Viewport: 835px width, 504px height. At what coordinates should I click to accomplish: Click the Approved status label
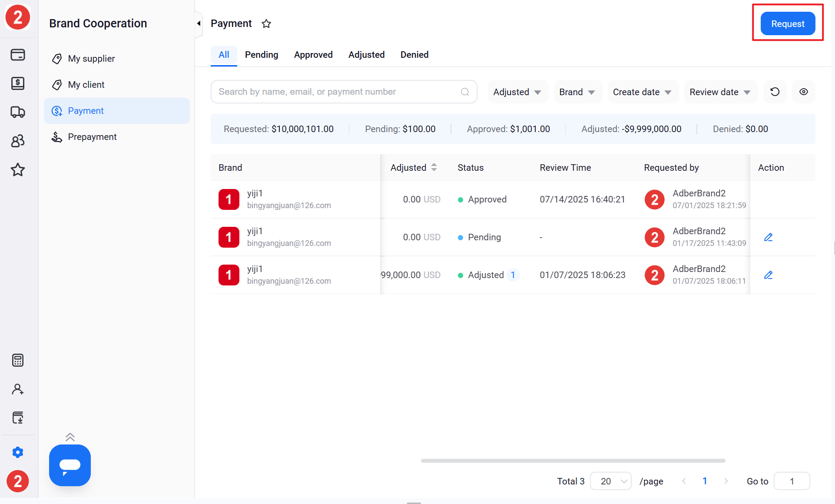click(x=487, y=199)
